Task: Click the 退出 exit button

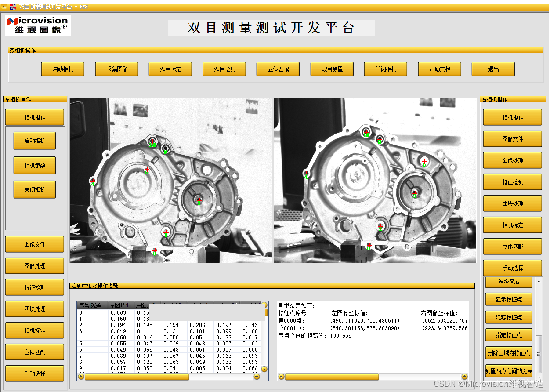Action: click(x=493, y=69)
